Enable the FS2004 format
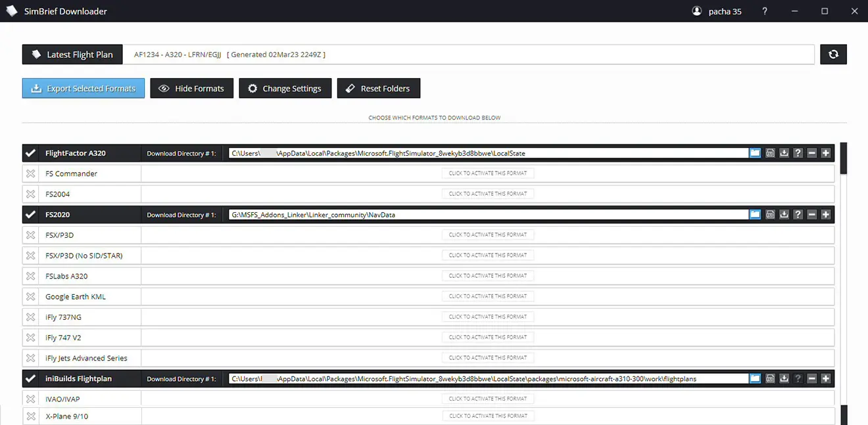The width and height of the screenshot is (868, 425). [30, 194]
